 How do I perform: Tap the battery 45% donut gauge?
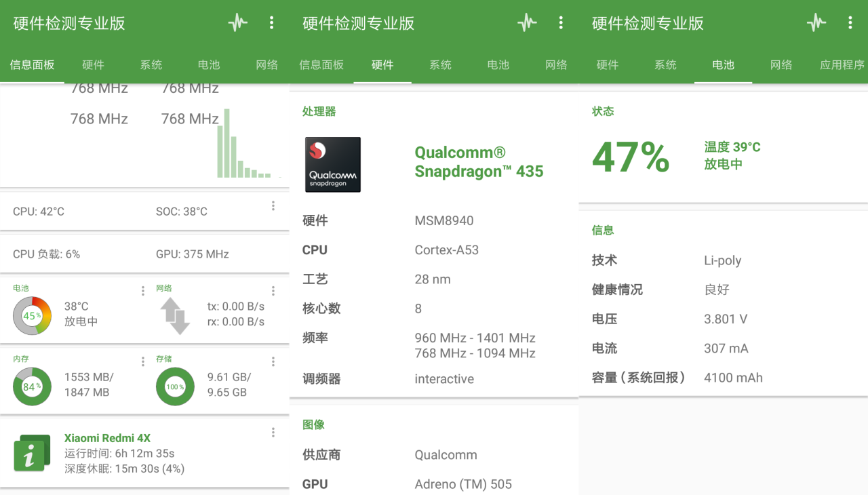pos(32,316)
